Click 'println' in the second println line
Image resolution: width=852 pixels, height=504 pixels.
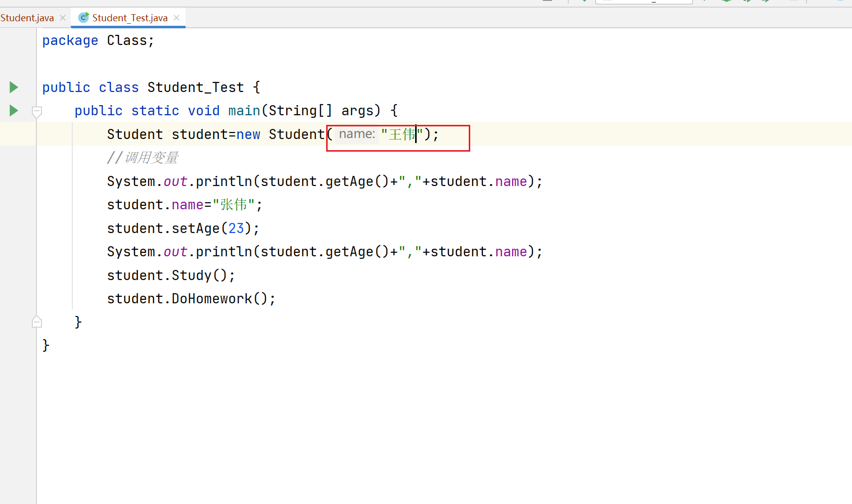224,252
